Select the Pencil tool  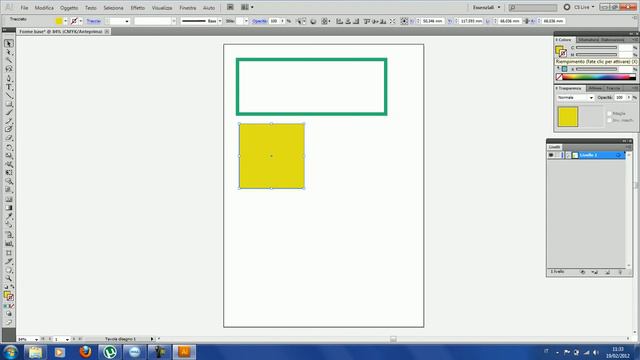pyautogui.click(x=9, y=121)
